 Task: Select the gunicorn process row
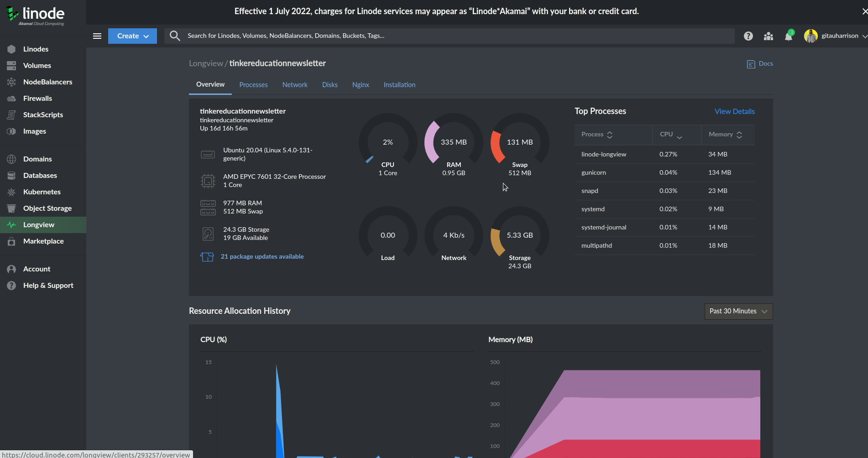pyautogui.click(x=664, y=173)
